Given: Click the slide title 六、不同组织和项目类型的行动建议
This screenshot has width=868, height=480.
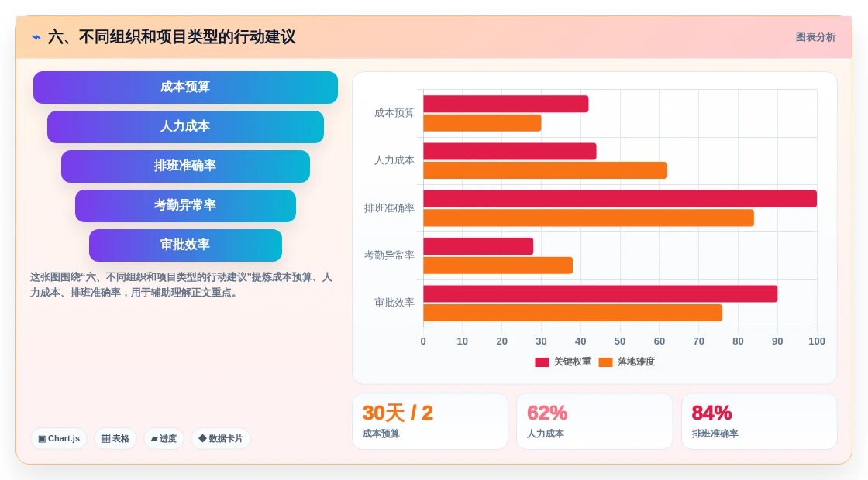Looking at the screenshot, I should (171, 37).
